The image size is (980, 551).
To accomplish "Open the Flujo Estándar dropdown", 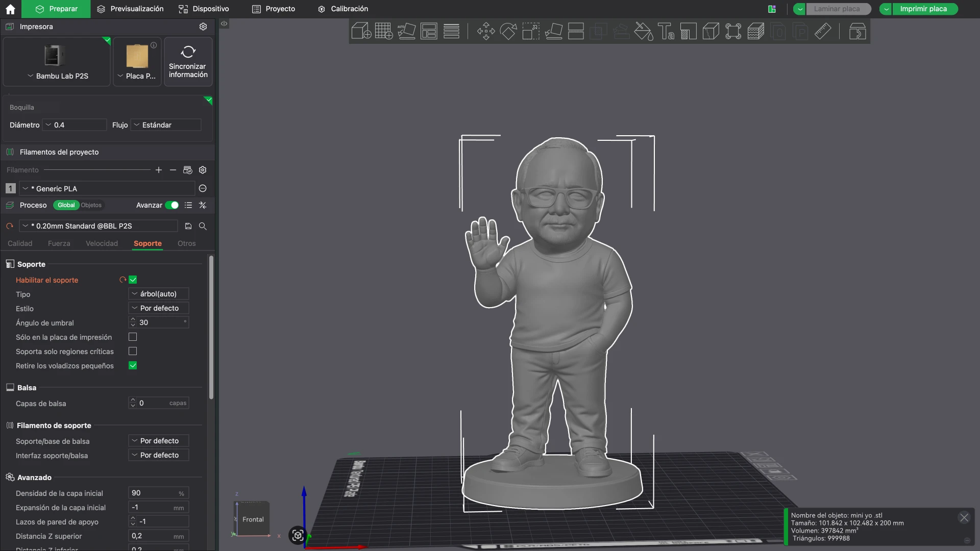I will click(x=166, y=125).
